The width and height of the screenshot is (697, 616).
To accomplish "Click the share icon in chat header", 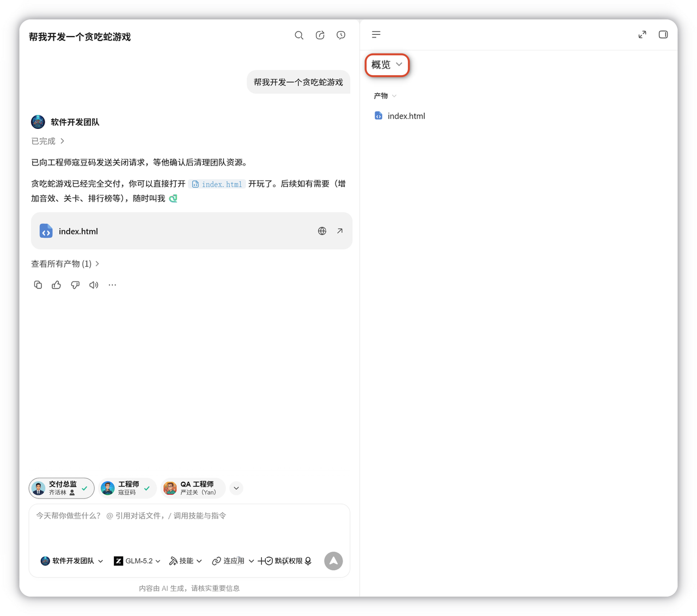I will (x=320, y=35).
